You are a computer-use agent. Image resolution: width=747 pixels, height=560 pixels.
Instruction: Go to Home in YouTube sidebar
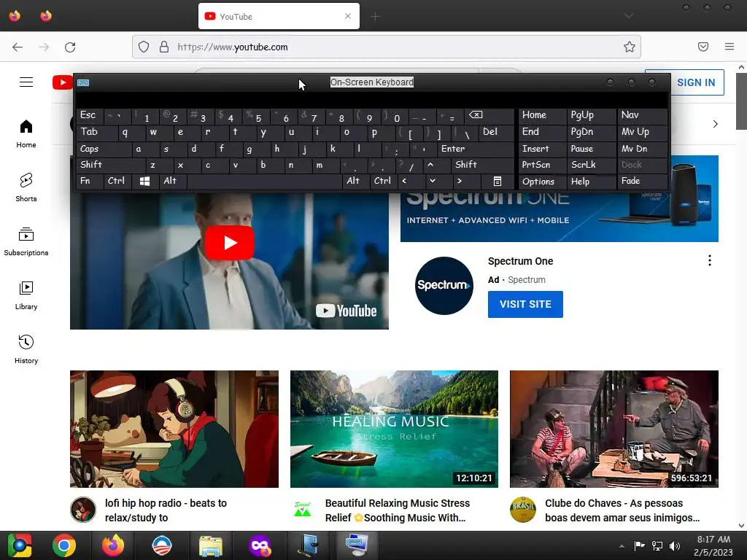26,133
